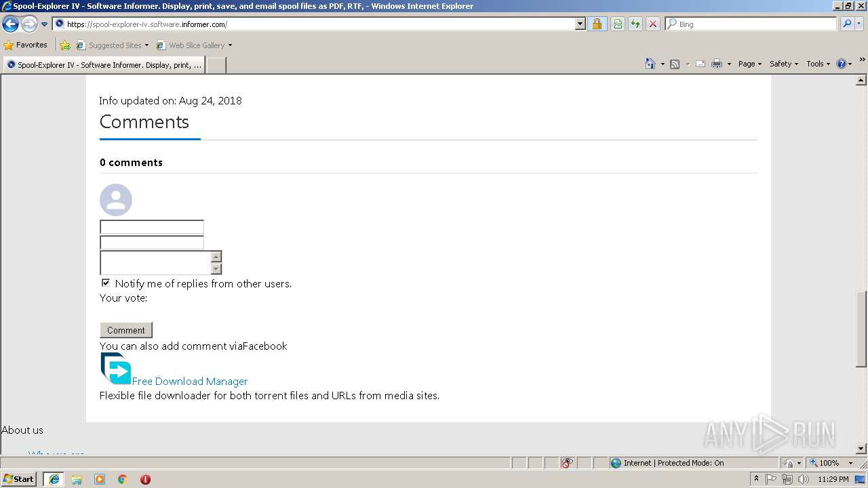The image size is (868, 488).
Task: Click the Stop loading icon
Action: click(652, 24)
